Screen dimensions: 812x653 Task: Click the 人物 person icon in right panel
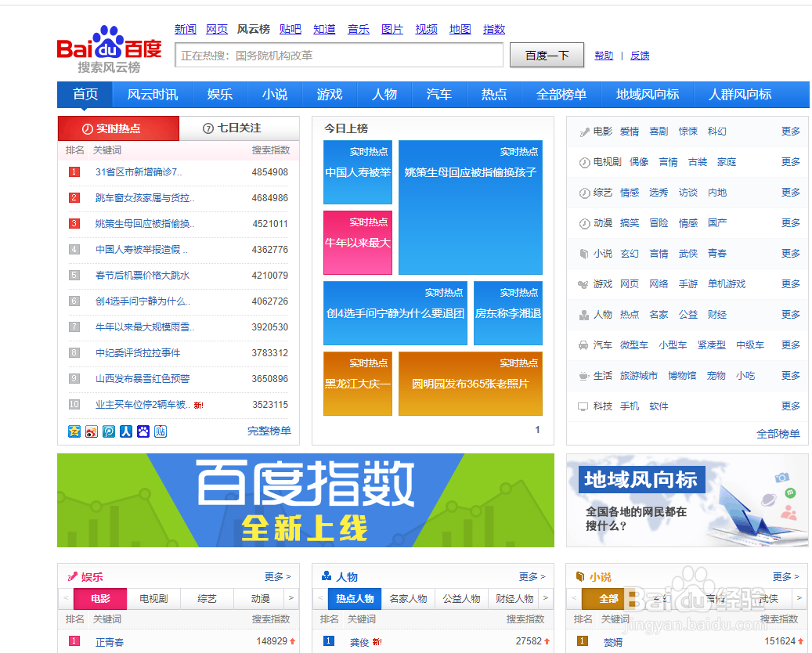click(584, 315)
